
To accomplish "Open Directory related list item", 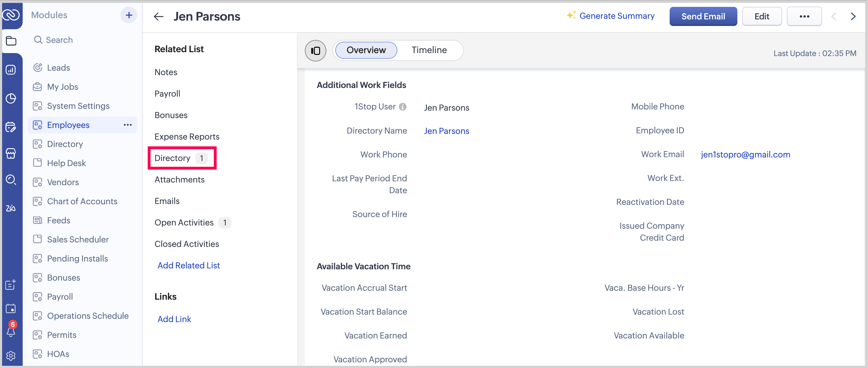I will pos(172,158).
